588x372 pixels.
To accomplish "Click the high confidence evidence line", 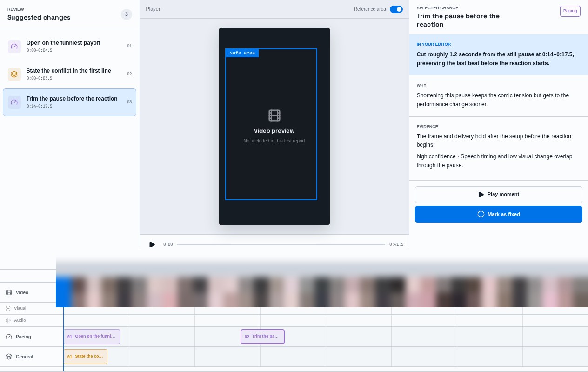I will tap(494, 161).
